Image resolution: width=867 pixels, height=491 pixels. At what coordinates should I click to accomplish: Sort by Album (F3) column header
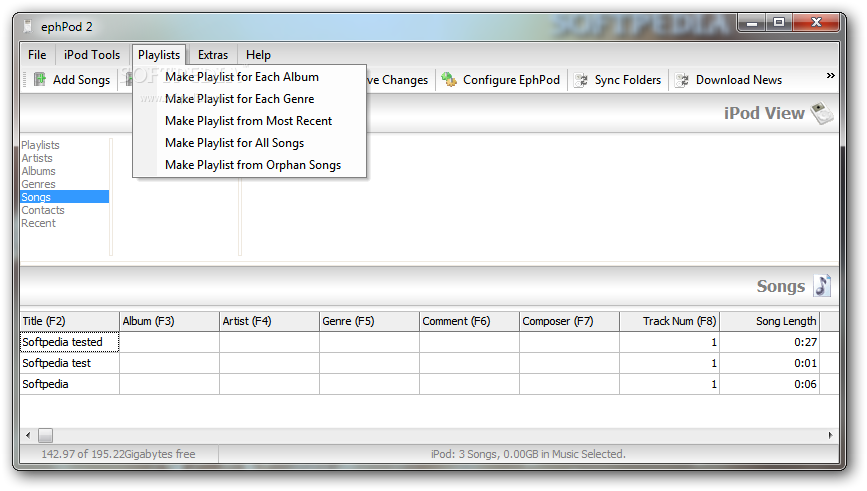click(x=169, y=321)
